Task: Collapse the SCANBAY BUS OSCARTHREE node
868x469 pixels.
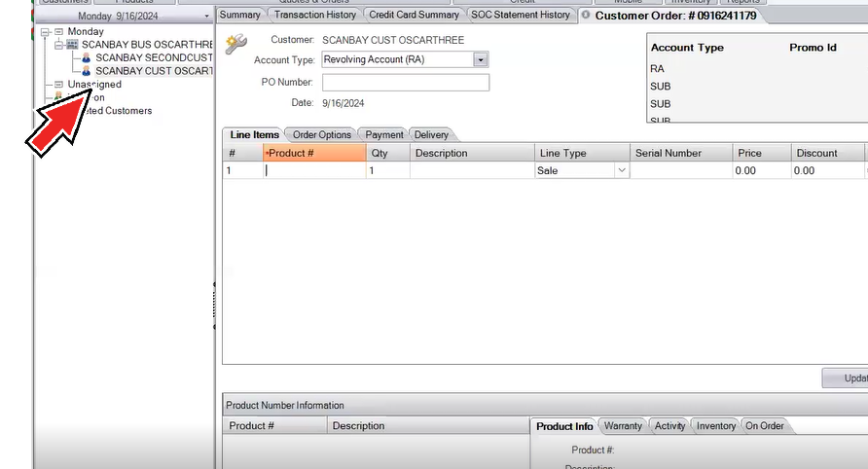Action: tap(58, 45)
